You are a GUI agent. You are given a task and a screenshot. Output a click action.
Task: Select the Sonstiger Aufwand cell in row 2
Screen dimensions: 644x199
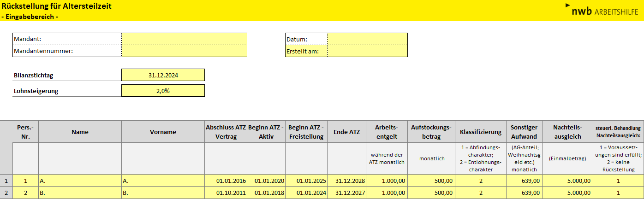pos(523,193)
